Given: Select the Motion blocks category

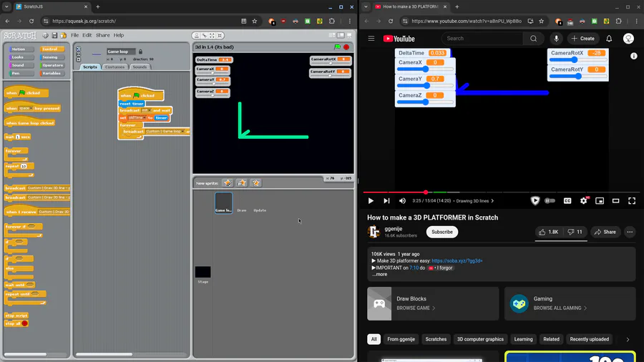Looking at the screenshot, I should coord(21,49).
